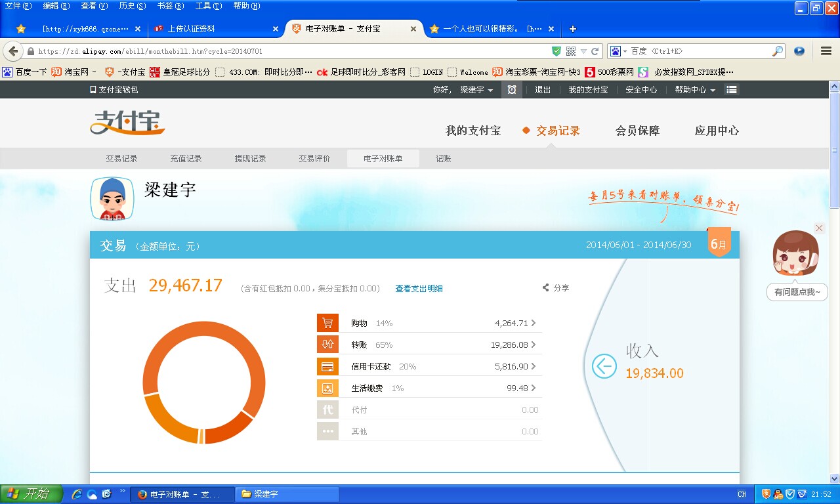Go to 应用中心 main navigation

tap(717, 131)
